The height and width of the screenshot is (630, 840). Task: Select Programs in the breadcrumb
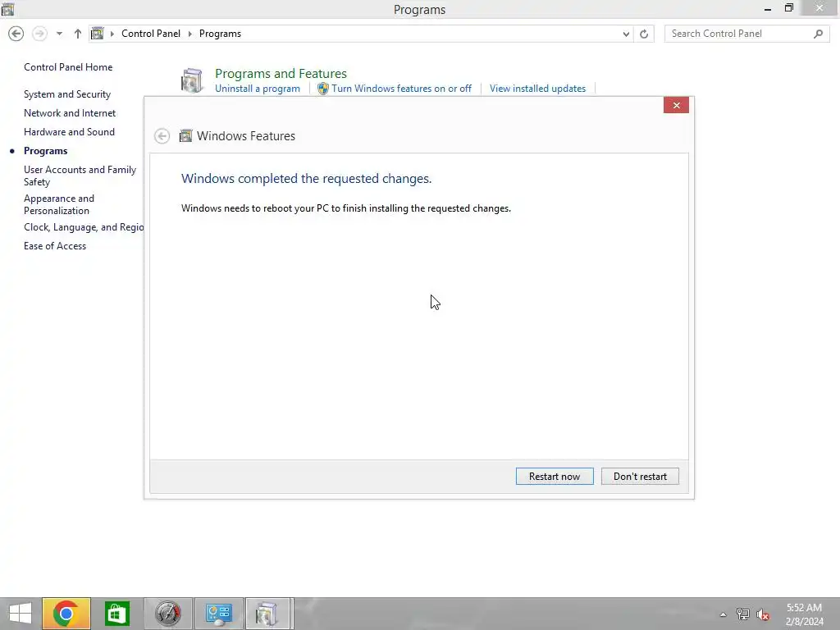220,33
